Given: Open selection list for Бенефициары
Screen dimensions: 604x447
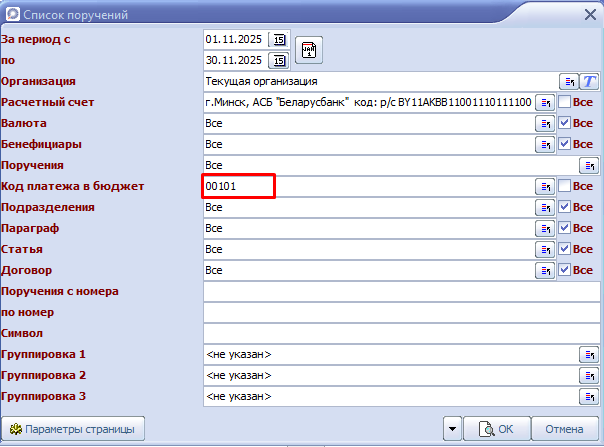Looking at the screenshot, I should click(545, 144).
